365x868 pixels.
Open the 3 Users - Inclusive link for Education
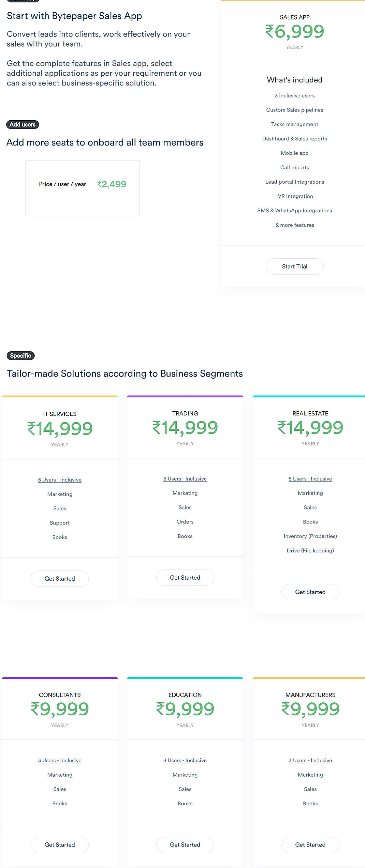tap(185, 760)
